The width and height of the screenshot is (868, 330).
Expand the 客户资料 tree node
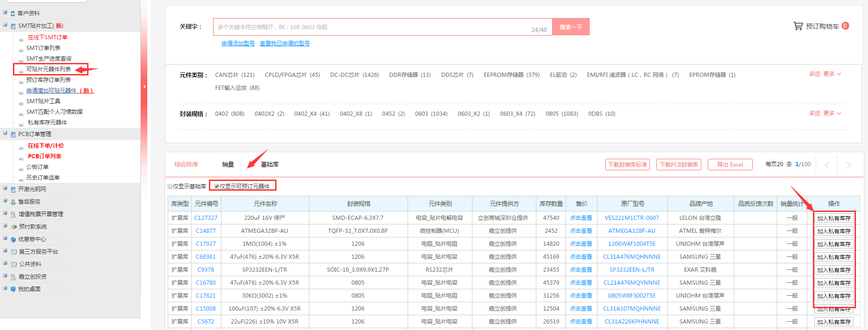click(5, 12)
